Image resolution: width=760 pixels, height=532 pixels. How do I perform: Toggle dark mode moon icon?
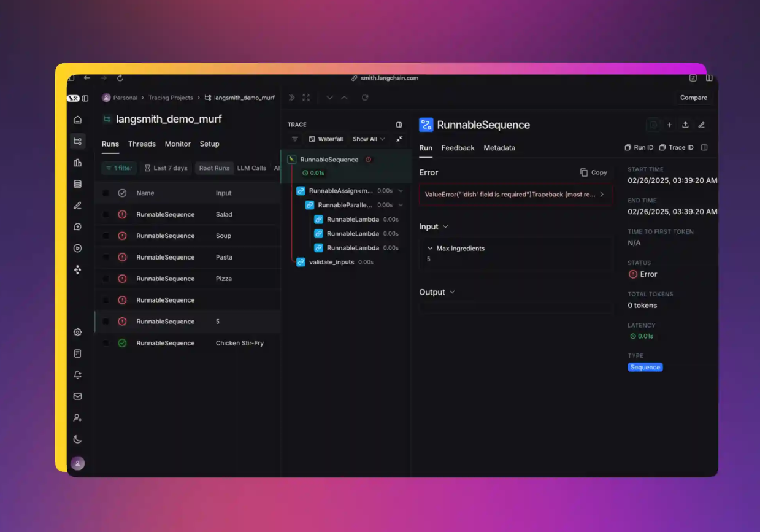[x=77, y=439]
